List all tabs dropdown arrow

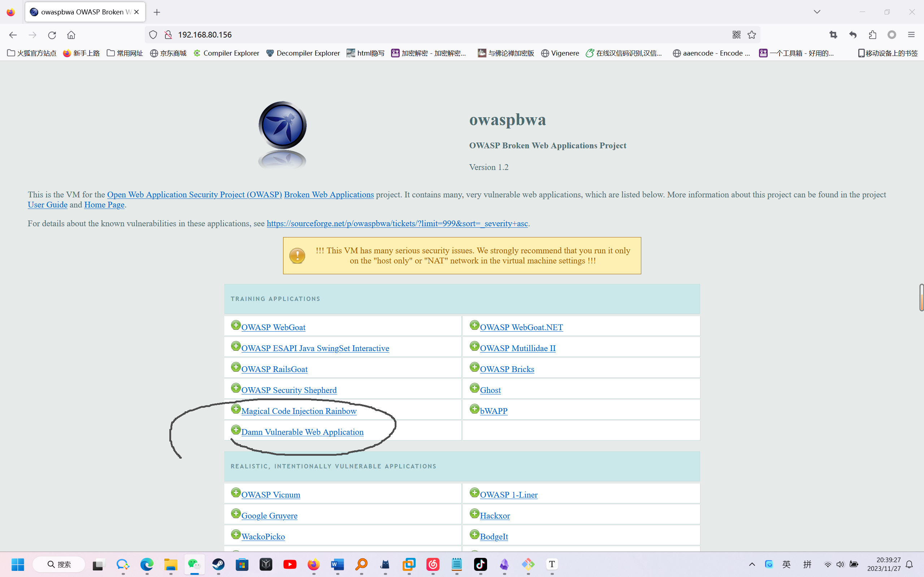point(817,12)
